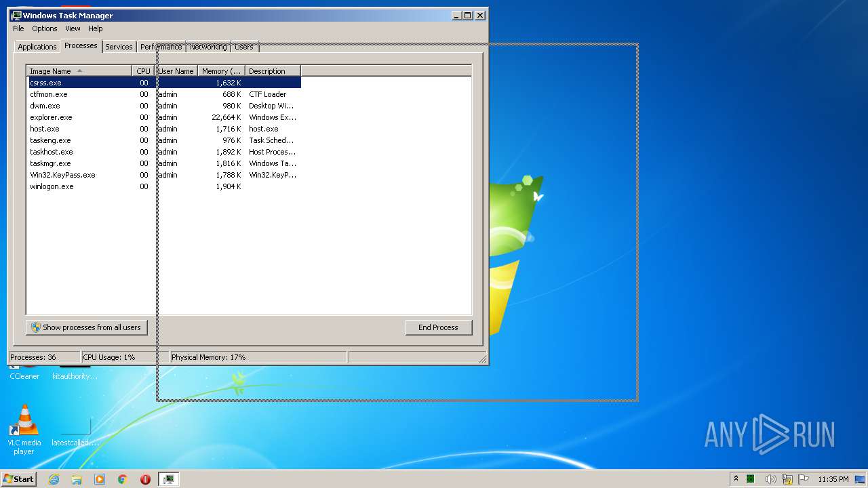Open Windows Explorer folder taskbar icon
The height and width of the screenshot is (488, 868).
(x=77, y=479)
